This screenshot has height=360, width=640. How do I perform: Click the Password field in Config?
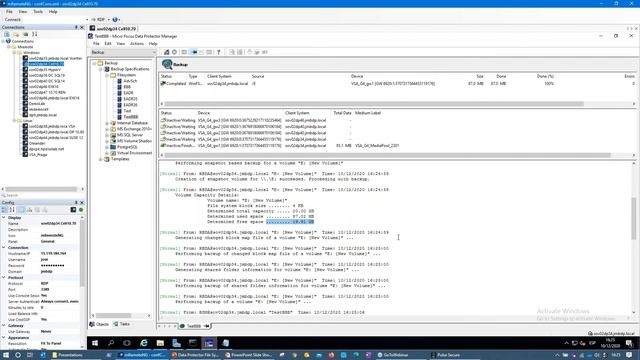click(60, 266)
